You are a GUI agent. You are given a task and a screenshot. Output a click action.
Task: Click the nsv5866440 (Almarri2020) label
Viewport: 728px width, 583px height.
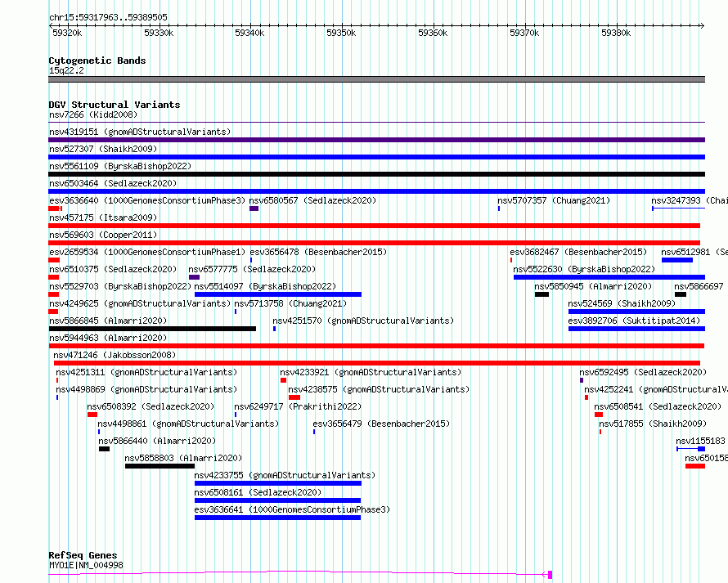coord(157,441)
